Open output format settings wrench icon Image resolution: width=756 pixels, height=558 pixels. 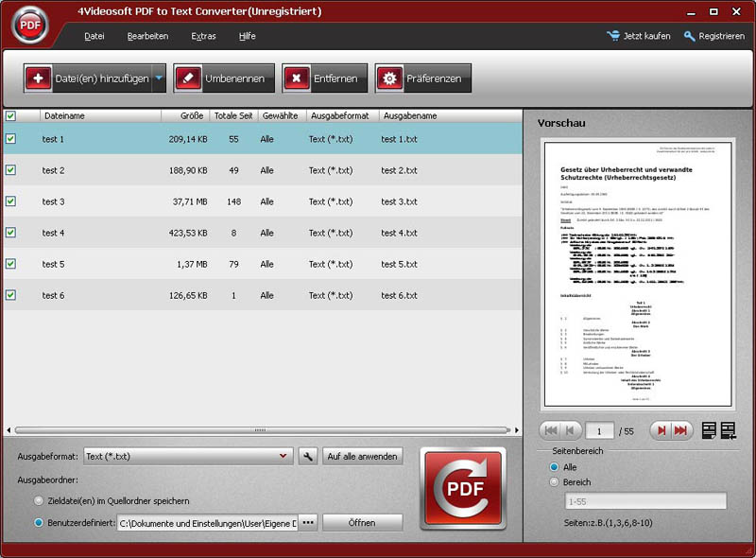(x=307, y=457)
